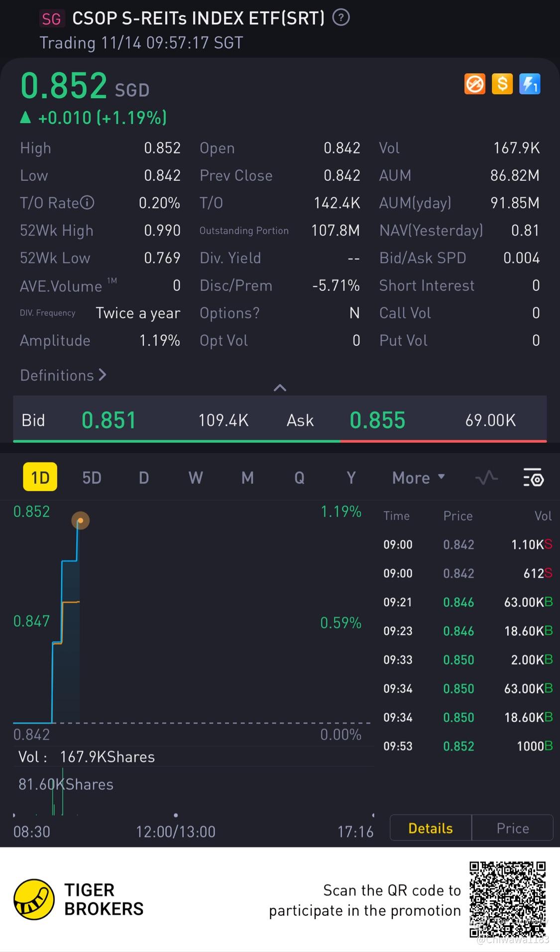
Task: Tap the first 09:00 trade with 1.10K volume
Action: (468, 544)
